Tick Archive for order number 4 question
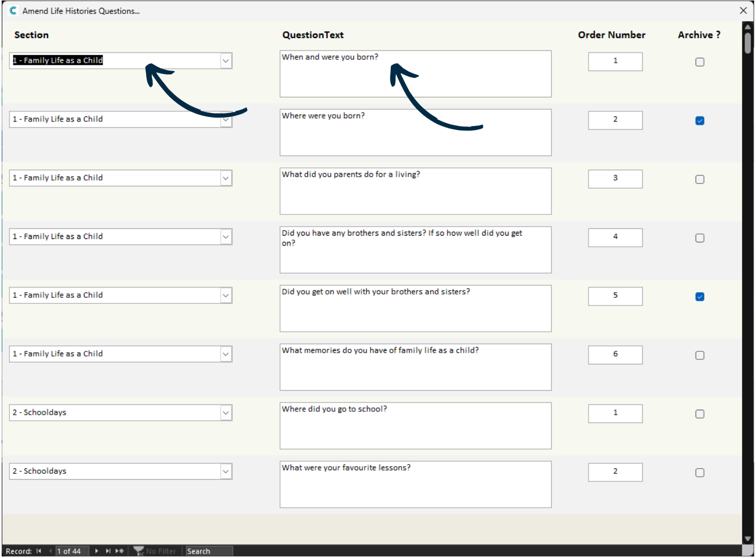 pos(699,238)
